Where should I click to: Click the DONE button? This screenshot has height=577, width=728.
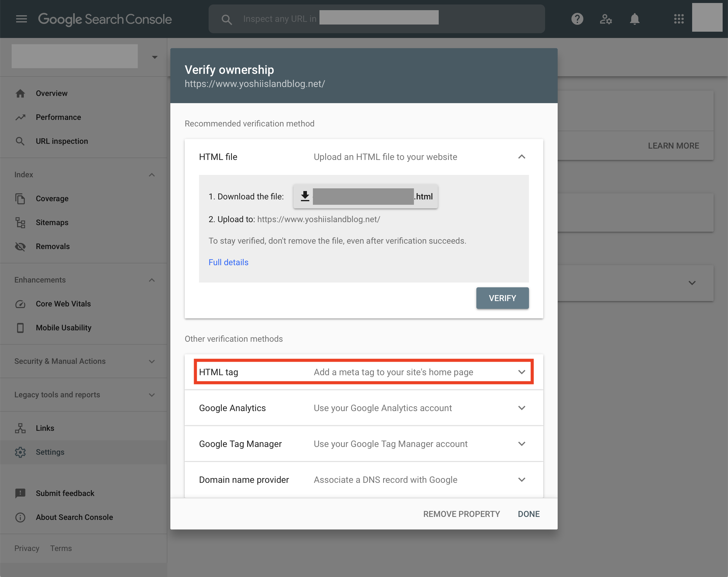tap(529, 514)
